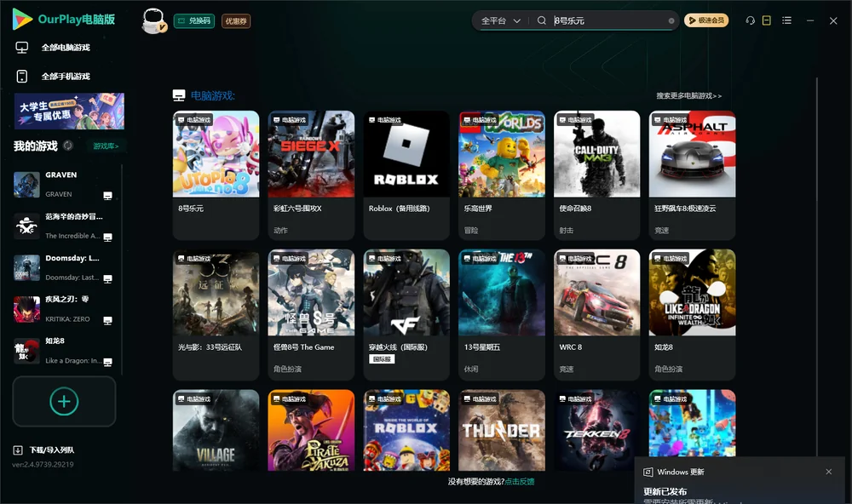
Task: Open the 8号乐元 game card
Action: (x=216, y=175)
